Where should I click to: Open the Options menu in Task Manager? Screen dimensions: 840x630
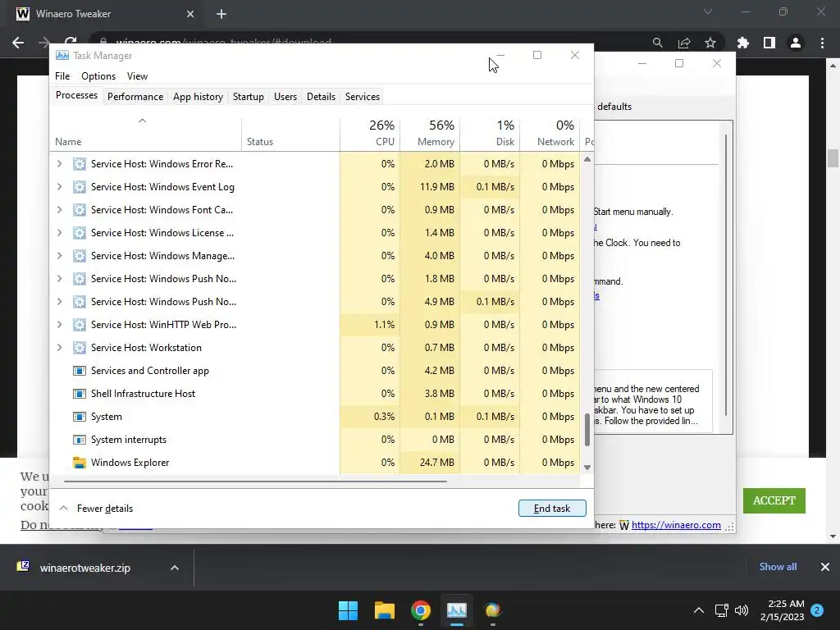click(x=98, y=76)
